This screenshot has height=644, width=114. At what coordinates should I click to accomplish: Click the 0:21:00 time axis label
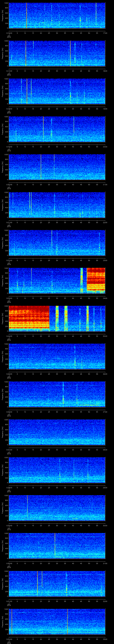(x=9, y=223)
